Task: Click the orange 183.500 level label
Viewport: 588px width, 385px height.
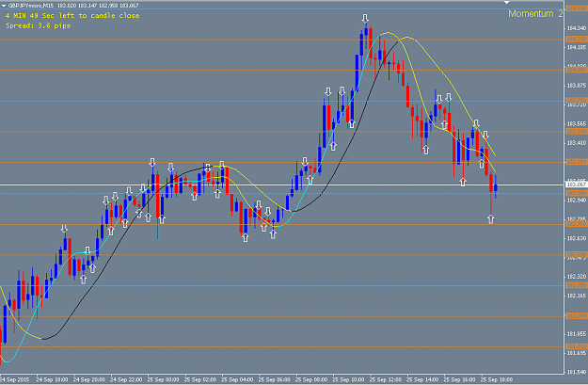Action: 577,132
